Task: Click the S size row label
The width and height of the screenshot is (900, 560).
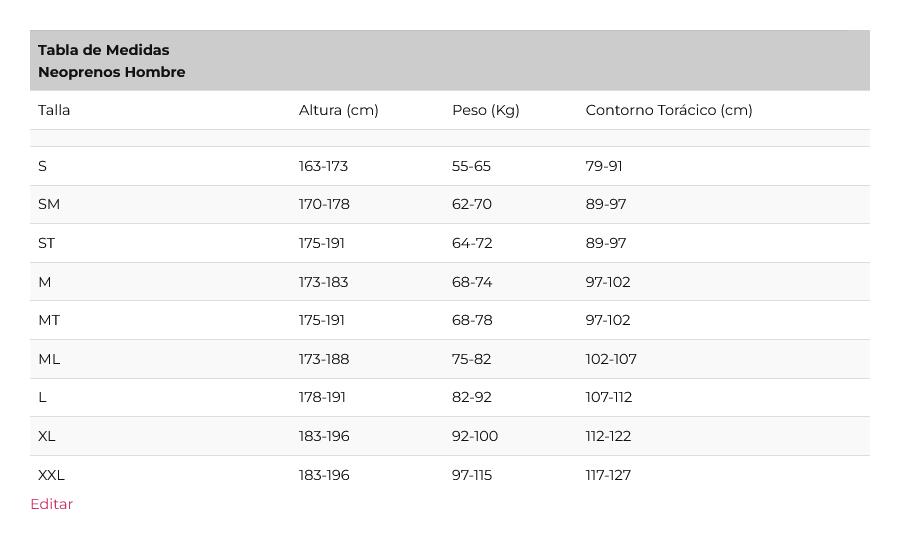Action: pos(42,166)
